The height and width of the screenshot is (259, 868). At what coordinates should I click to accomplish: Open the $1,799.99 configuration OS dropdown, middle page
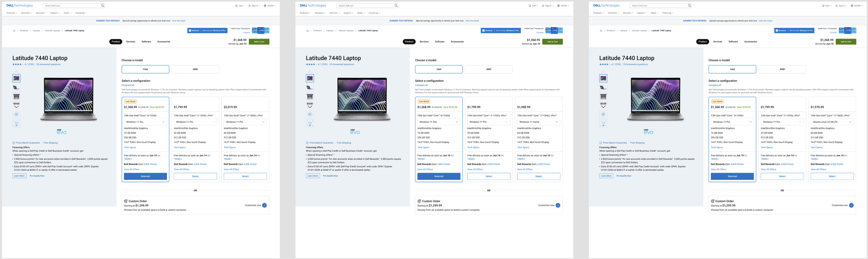point(489,122)
